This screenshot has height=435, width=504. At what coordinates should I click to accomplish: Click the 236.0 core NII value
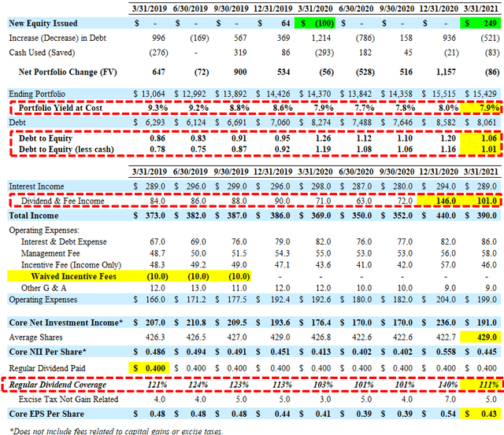click(x=446, y=323)
